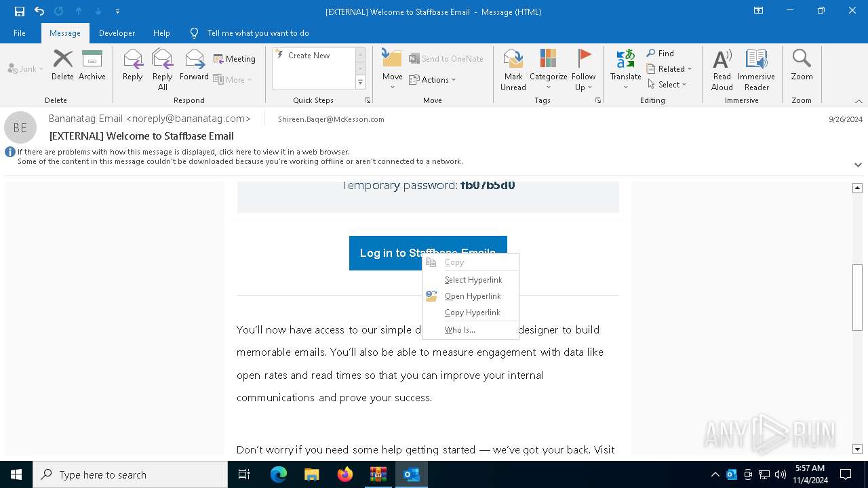This screenshot has height=488, width=868.
Task: Open the File tab
Action: [20, 33]
